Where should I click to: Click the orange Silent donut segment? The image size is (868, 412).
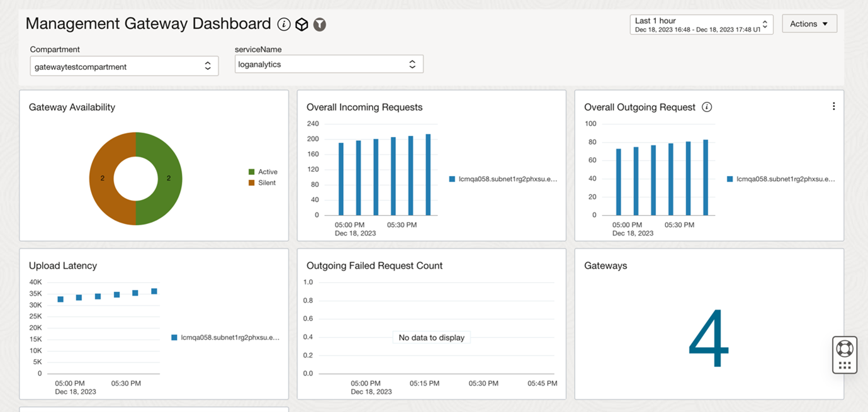point(101,179)
